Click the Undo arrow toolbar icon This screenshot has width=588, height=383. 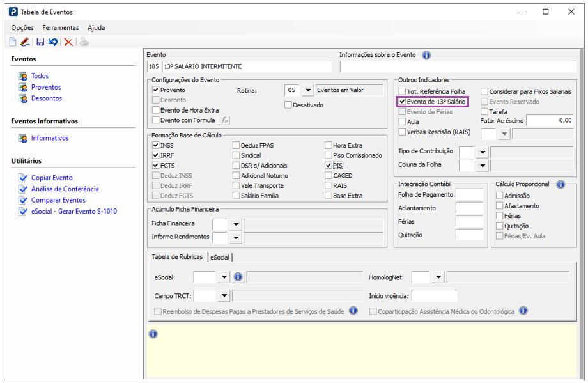click(53, 42)
